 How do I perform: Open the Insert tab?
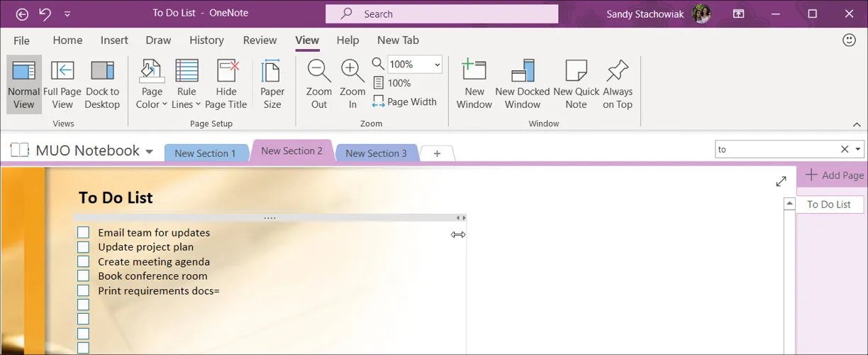(x=114, y=40)
